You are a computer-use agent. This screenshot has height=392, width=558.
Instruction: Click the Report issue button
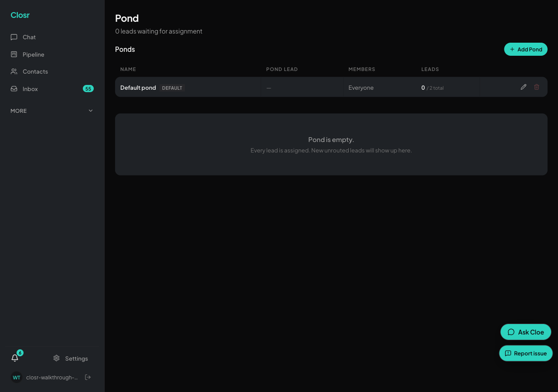coord(526,353)
